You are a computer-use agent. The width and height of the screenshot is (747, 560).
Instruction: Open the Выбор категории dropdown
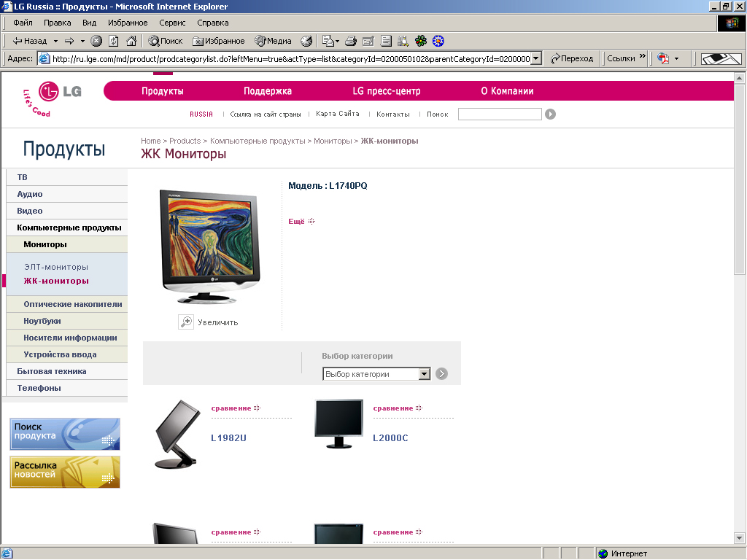[376, 374]
